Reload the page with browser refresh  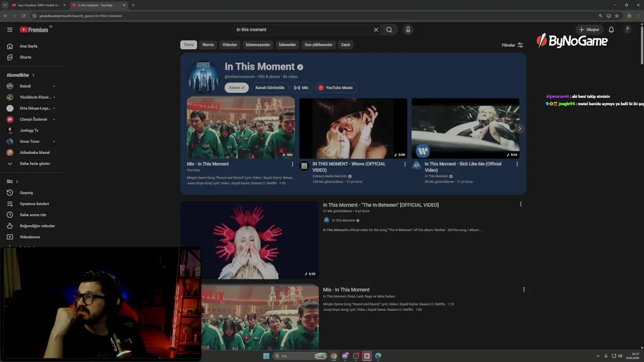click(x=23, y=16)
